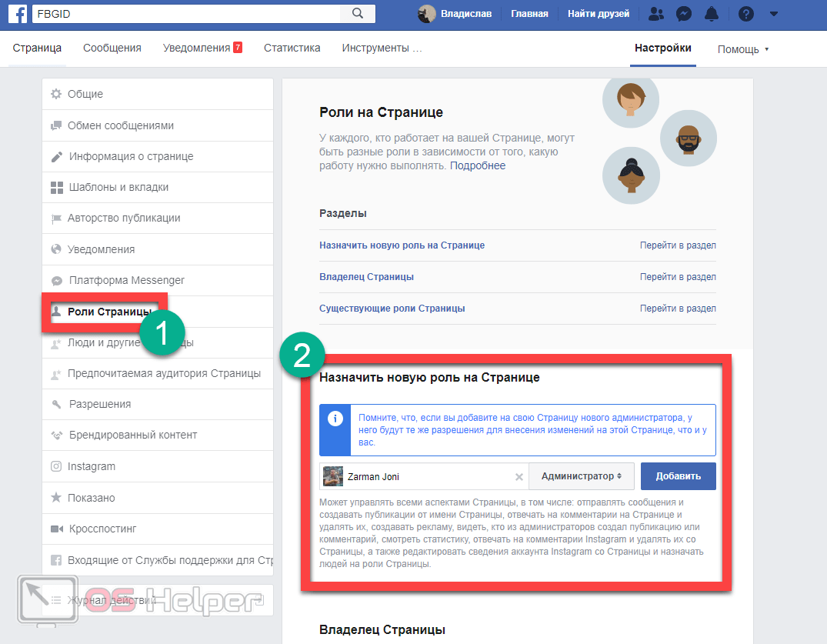
Task: Open the friend requests icon
Action: (655, 14)
